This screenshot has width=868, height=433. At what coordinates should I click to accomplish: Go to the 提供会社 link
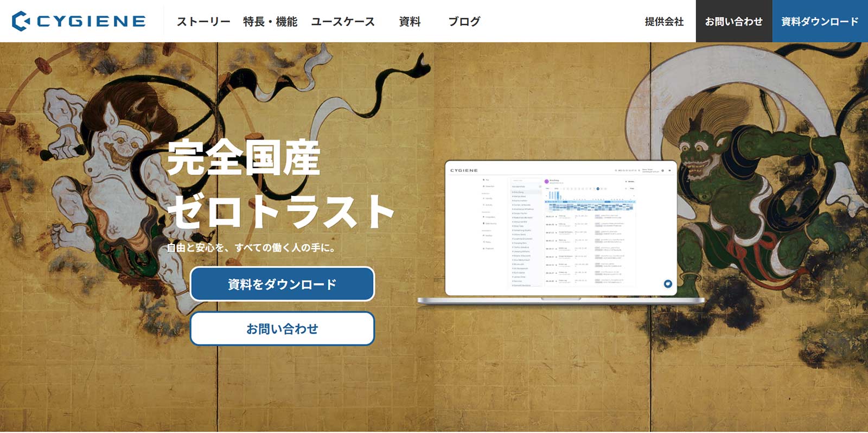[664, 22]
